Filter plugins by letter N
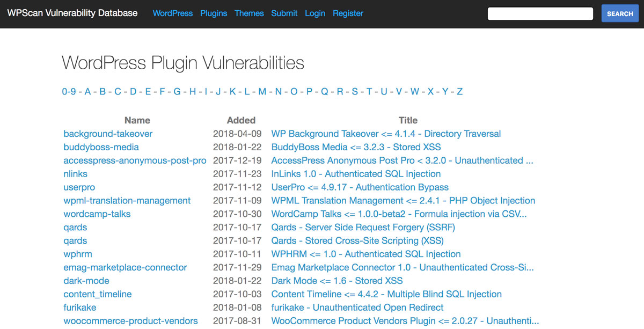644x329 pixels. click(278, 92)
